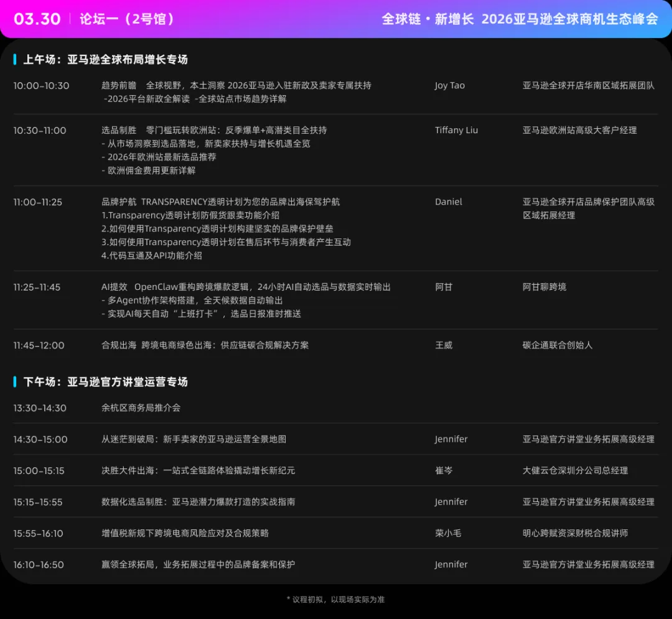Click the 品牌护航 TRANSPARENCY透明计划 session title
The image size is (672, 619).
221,202
